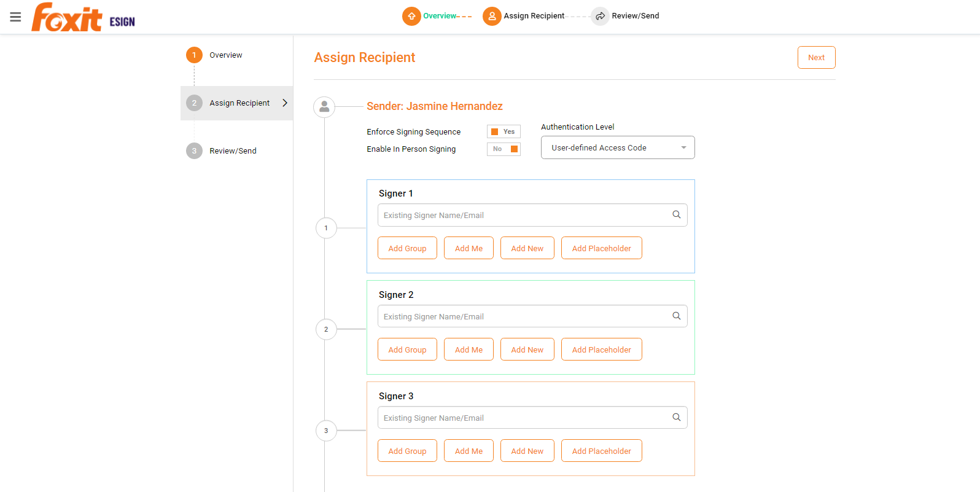Click the Overview upload step icon
Viewport: 980px width, 492px height.
click(x=411, y=16)
